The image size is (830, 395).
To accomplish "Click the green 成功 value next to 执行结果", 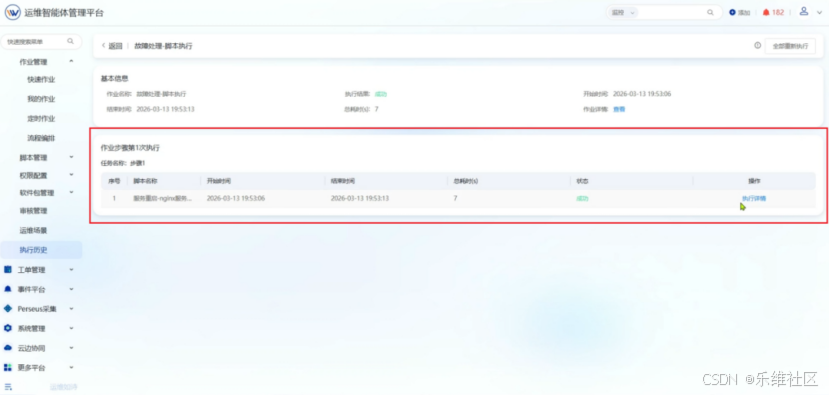I will coord(381,94).
